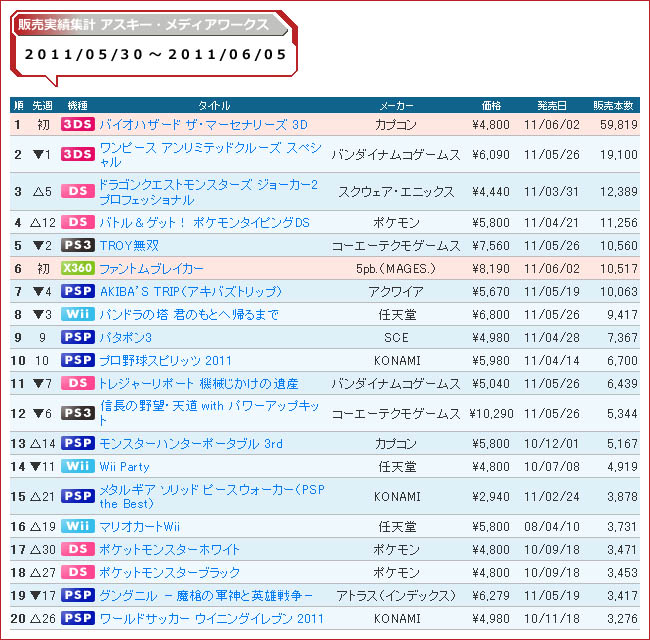
Task: Click PSP badge beside グングニル
Action: point(78,595)
